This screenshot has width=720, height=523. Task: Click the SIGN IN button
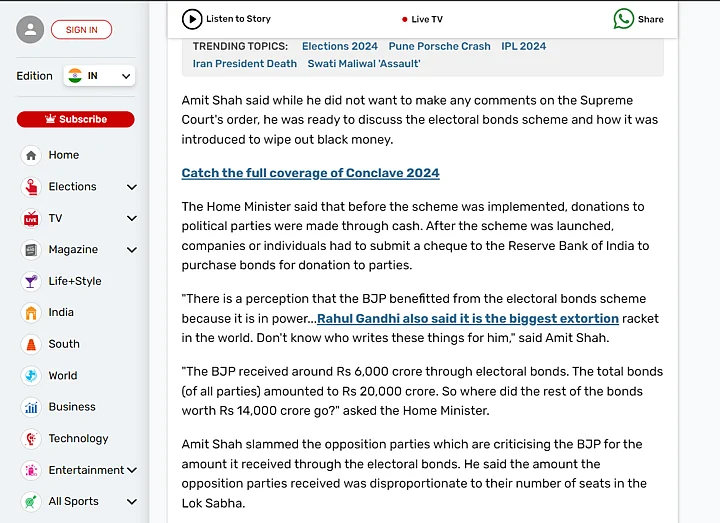pos(81,30)
